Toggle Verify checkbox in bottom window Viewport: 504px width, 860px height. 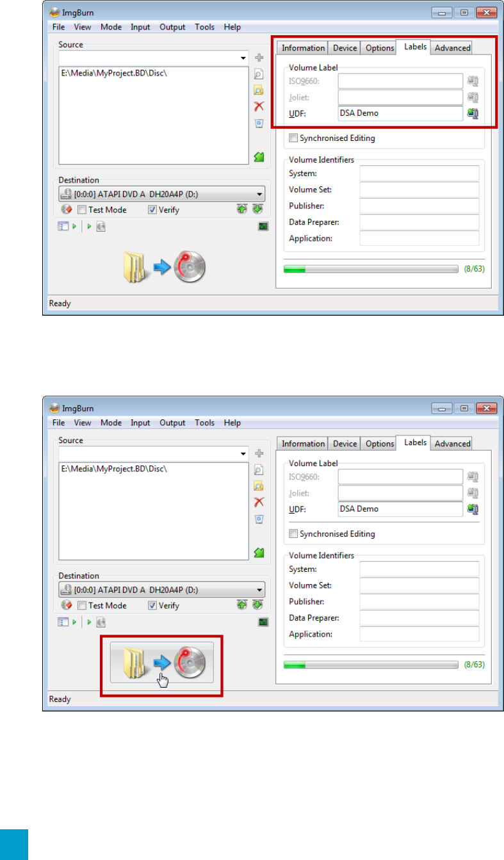coord(152,605)
